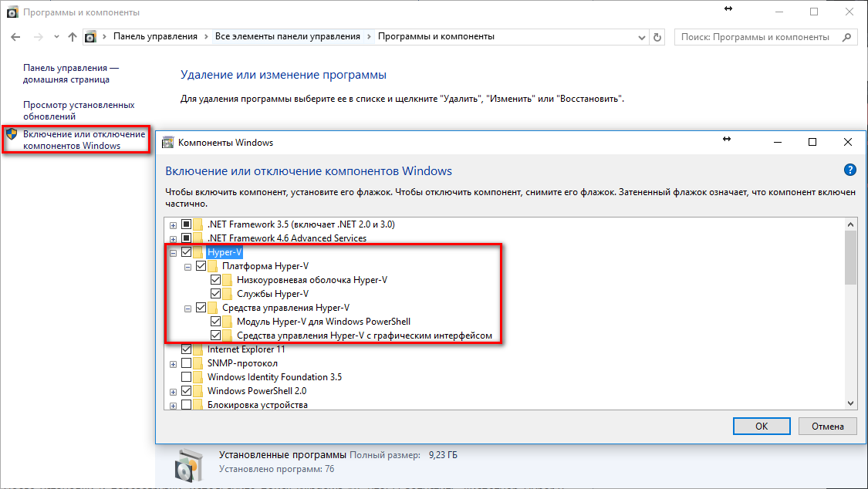The height and width of the screenshot is (489, 868).
Task: Click Все элементы панели управления breadcrumb
Action: click(287, 36)
